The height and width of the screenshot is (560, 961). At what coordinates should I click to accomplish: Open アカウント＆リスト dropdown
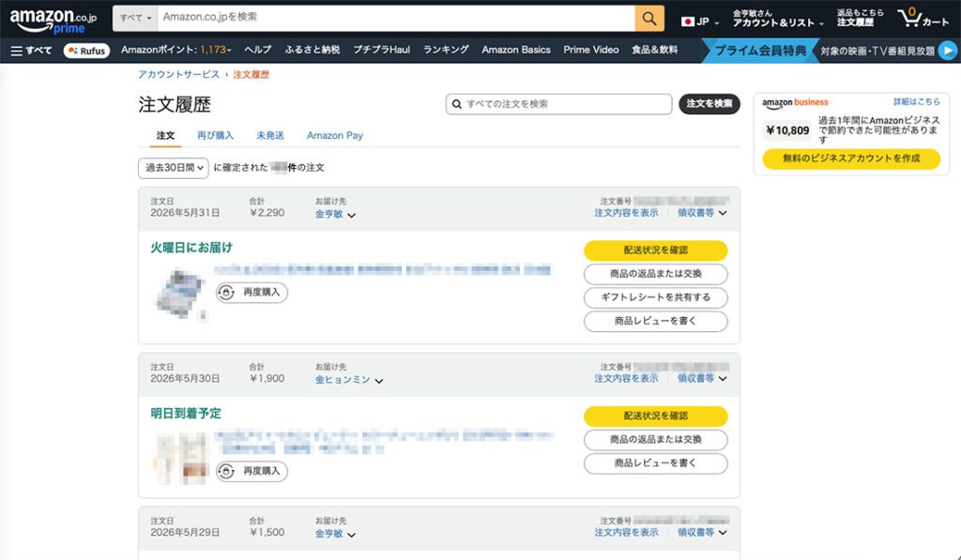(x=778, y=19)
